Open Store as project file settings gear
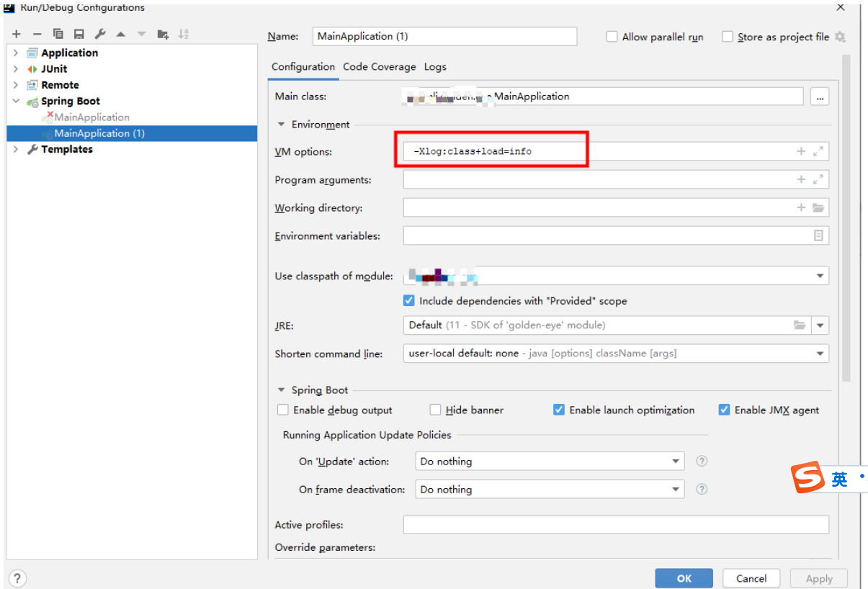The image size is (868, 589). 840,37
